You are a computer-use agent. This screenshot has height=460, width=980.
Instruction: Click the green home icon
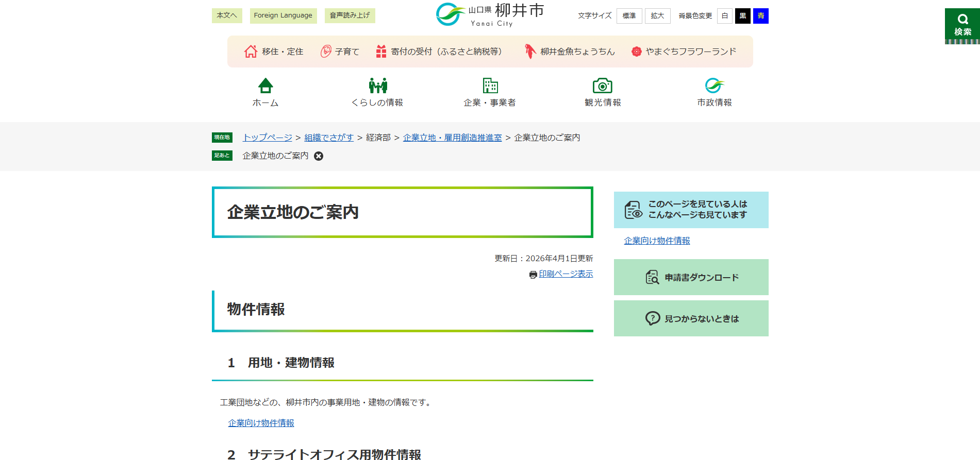[265, 86]
